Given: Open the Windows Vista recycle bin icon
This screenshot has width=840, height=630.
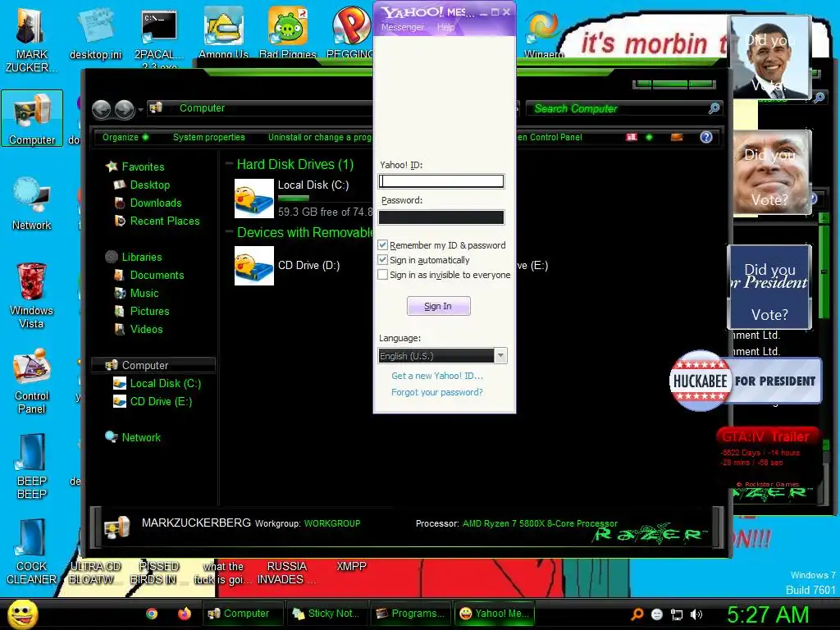Looking at the screenshot, I should (32, 295).
